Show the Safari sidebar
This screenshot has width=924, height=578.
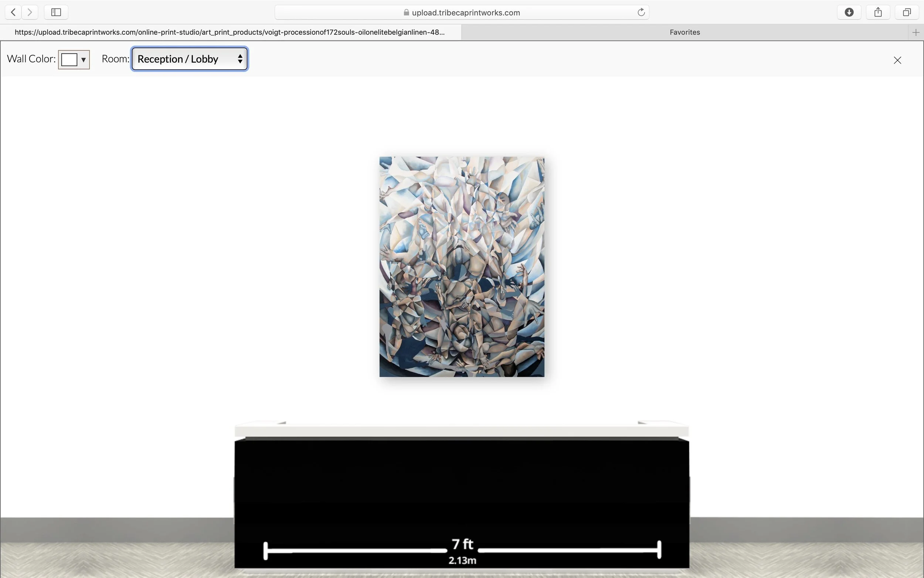click(x=56, y=12)
